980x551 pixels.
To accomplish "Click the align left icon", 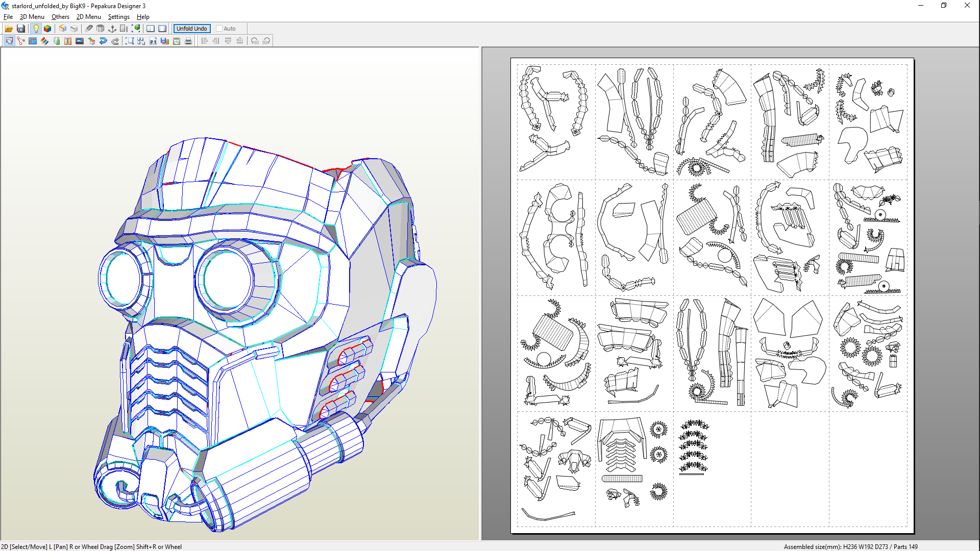I will [204, 41].
